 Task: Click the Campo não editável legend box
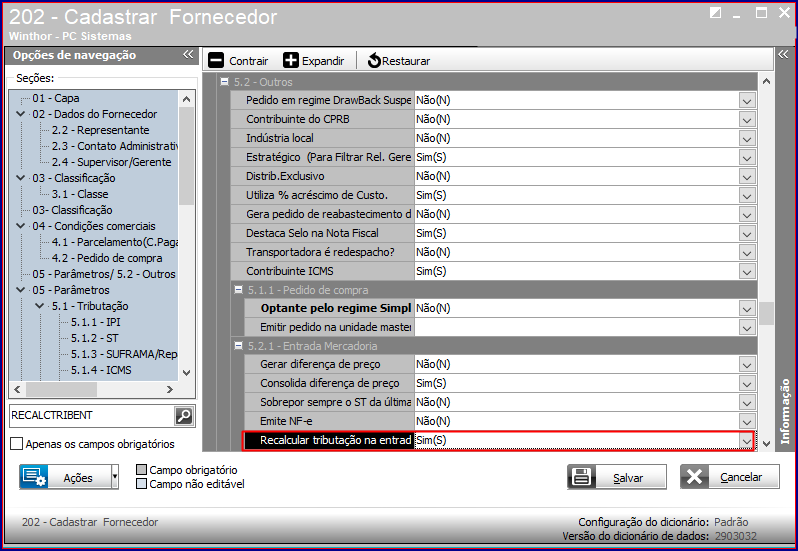click(x=141, y=484)
